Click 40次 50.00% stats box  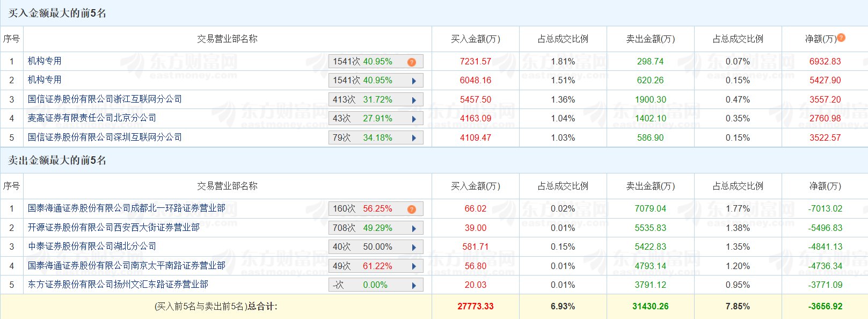pos(376,247)
